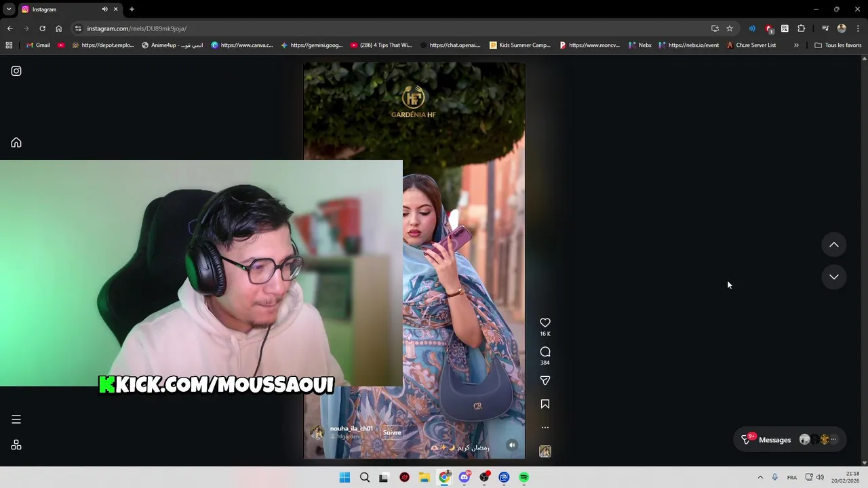Viewport: 868px width, 488px height.
Task: Open the Gmail bookmark
Action: 38,45
